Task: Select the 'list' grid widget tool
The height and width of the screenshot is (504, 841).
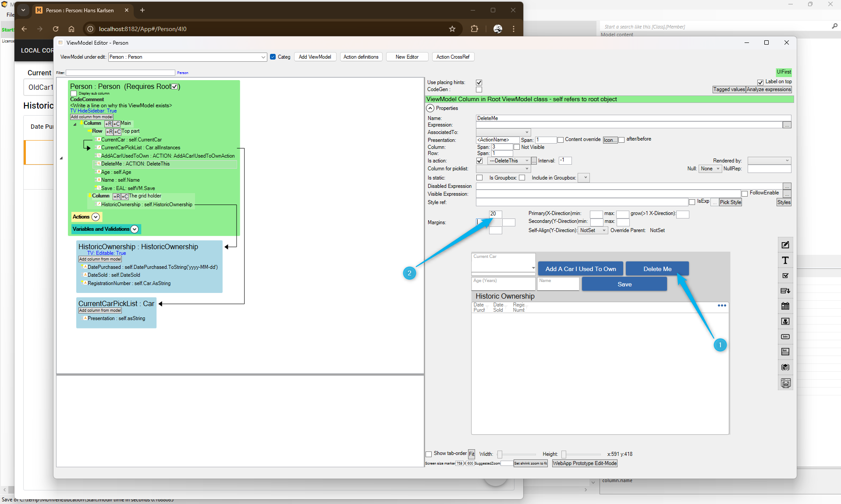Action: click(x=785, y=352)
